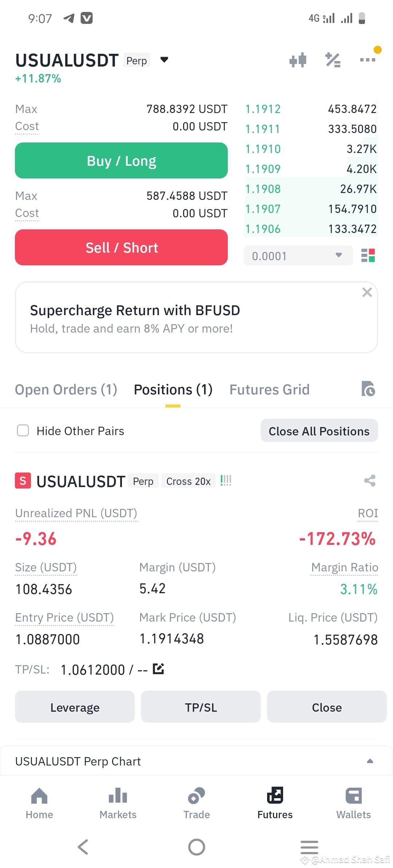393x868 pixels.
Task: Tap the Buy / Long button
Action: tap(121, 161)
